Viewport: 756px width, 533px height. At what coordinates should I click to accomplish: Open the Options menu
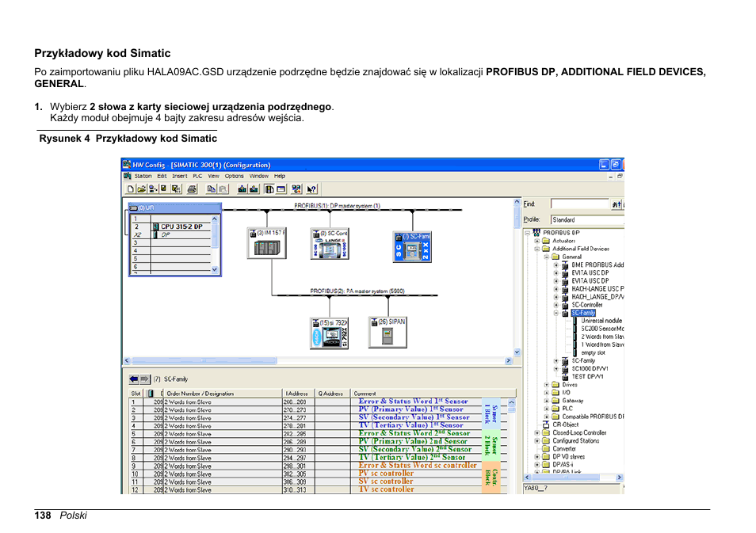click(x=235, y=176)
